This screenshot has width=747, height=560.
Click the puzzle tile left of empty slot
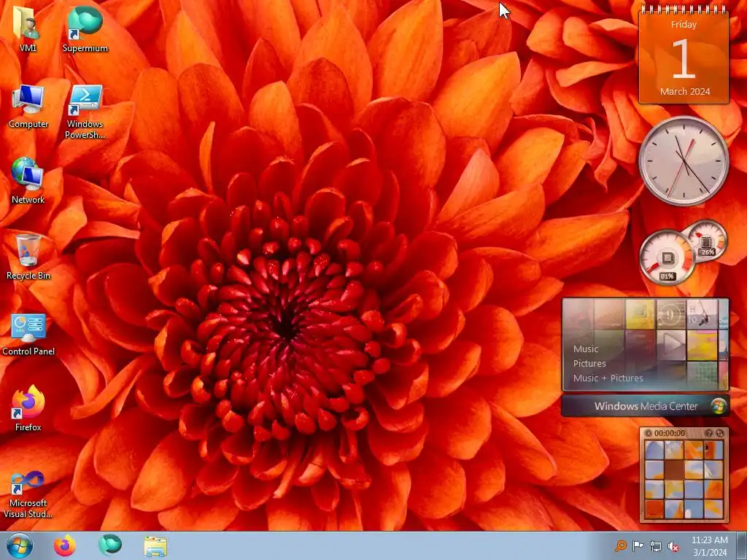pos(654,470)
